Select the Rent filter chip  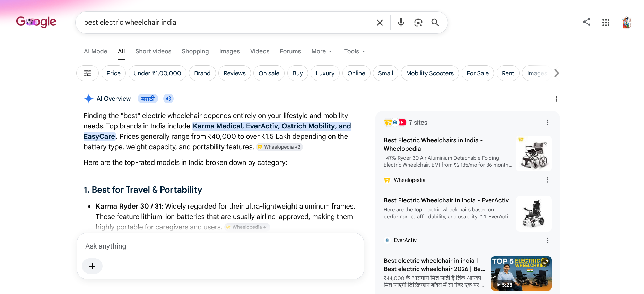(x=508, y=73)
